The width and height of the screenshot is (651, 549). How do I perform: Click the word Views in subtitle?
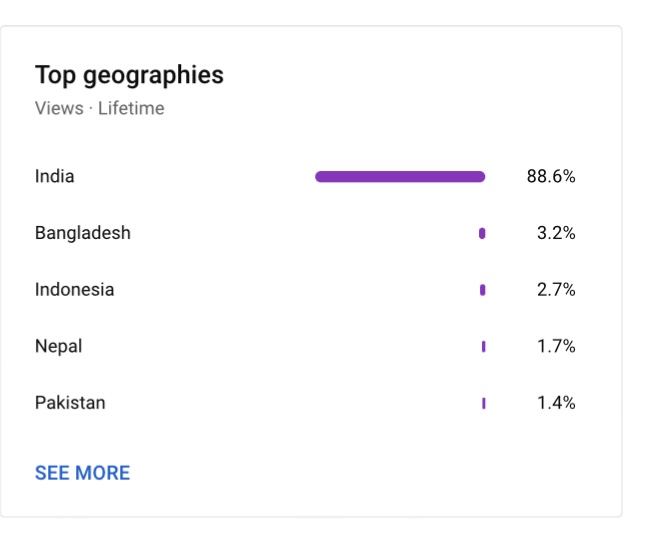[x=59, y=108]
